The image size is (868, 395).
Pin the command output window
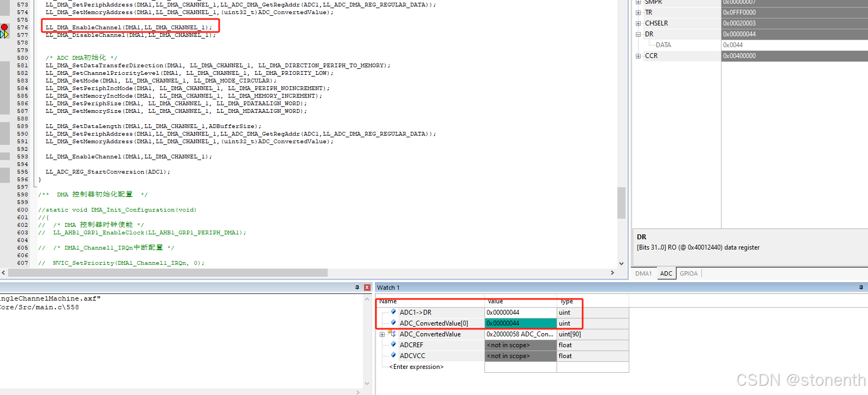357,288
